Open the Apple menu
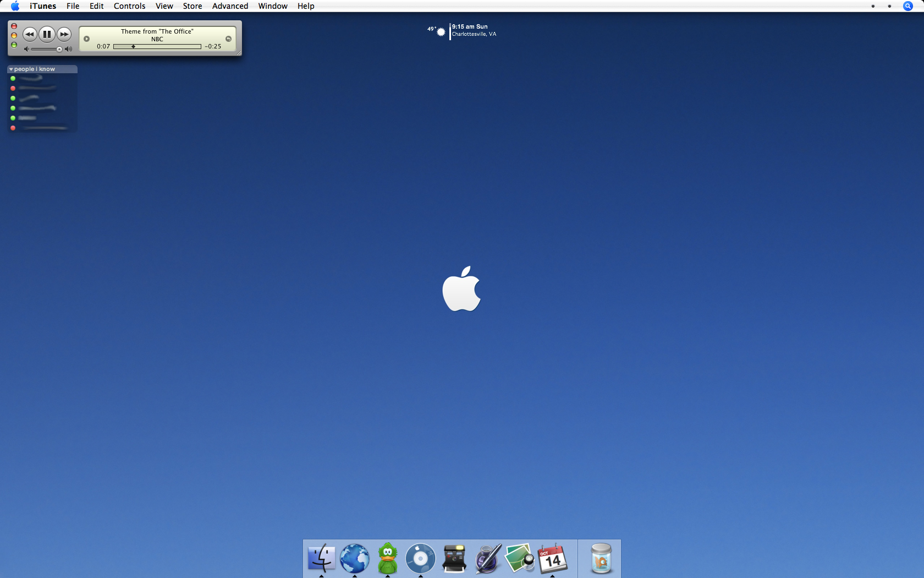This screenshot has width=924, height=578. 15,6
